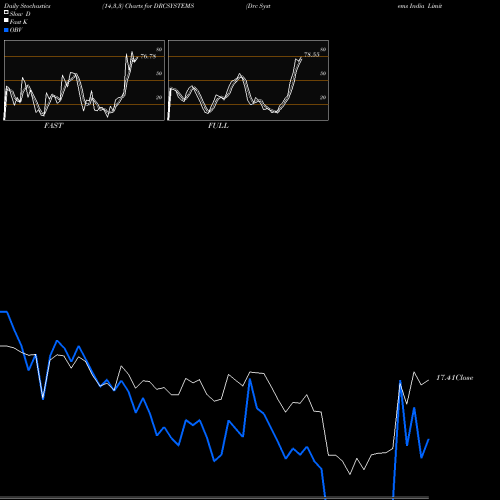The image size is (500, 500).
Task: Click the 76.78 value in FAST chart
Action: tap(148, 56)
